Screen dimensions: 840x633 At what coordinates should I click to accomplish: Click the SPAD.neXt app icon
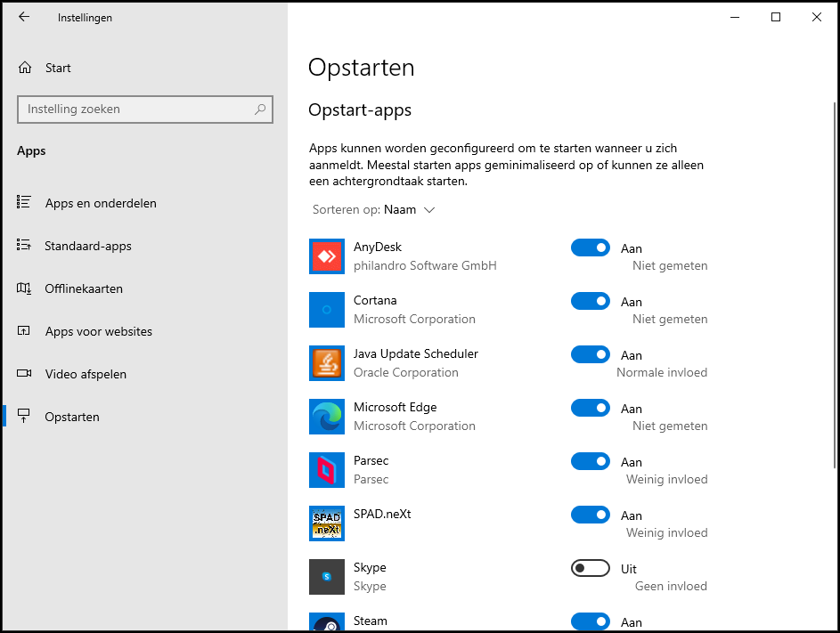pyautogui.click(x=327, y=523)
